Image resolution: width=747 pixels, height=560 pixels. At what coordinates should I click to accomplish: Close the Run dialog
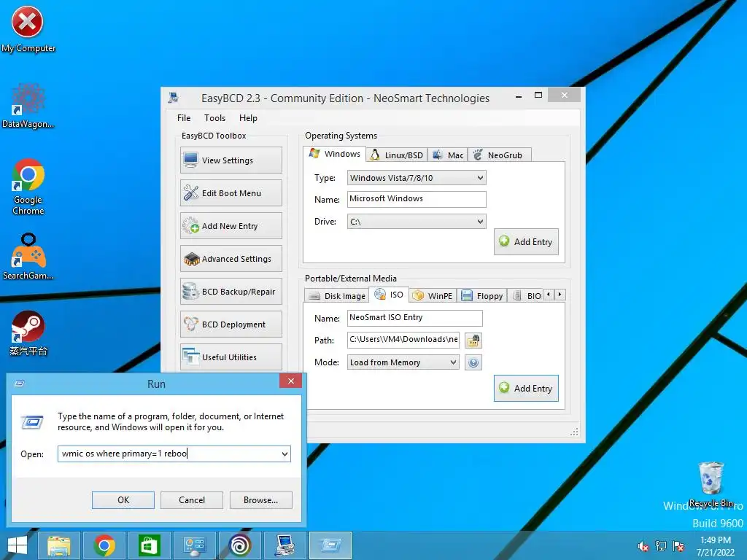coord(290,381)
